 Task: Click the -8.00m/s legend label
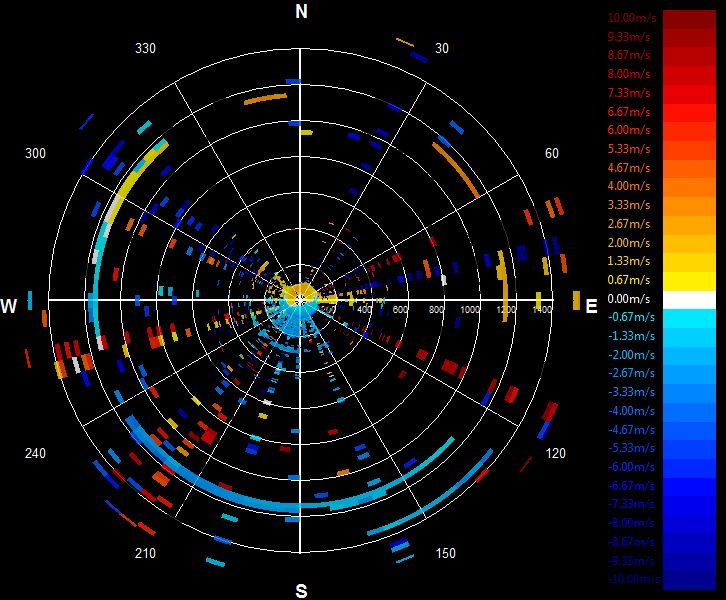631,523
